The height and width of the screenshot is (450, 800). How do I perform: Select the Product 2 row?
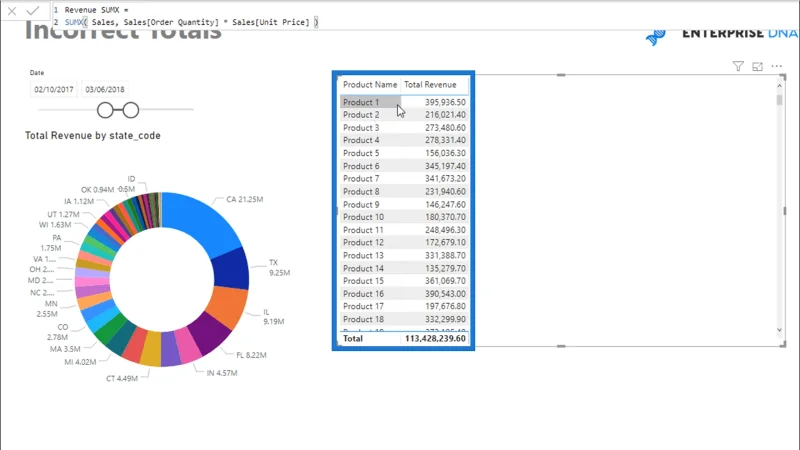(404, 115)
